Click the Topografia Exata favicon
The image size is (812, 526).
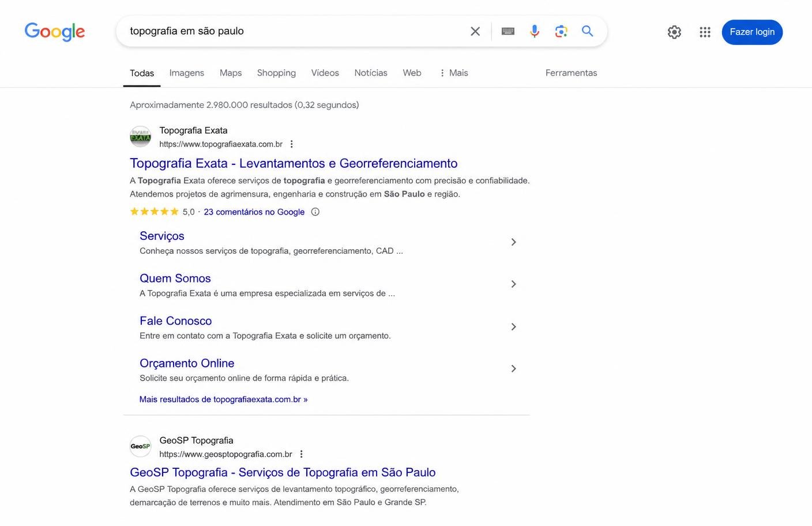140,137
